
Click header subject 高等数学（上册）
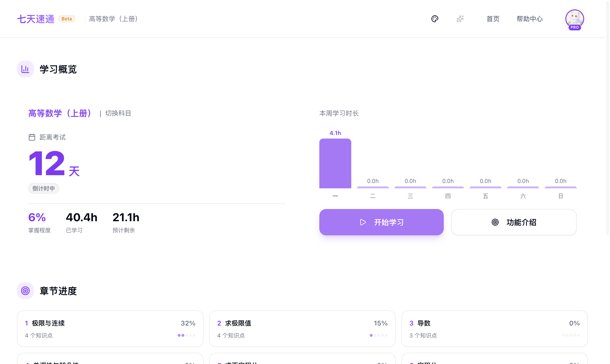click(113, 19)
